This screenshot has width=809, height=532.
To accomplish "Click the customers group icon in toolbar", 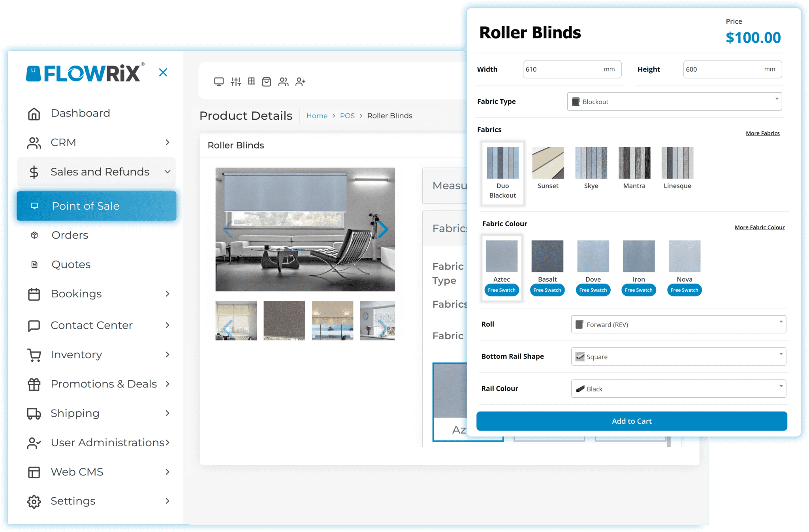I will point(283,81).
